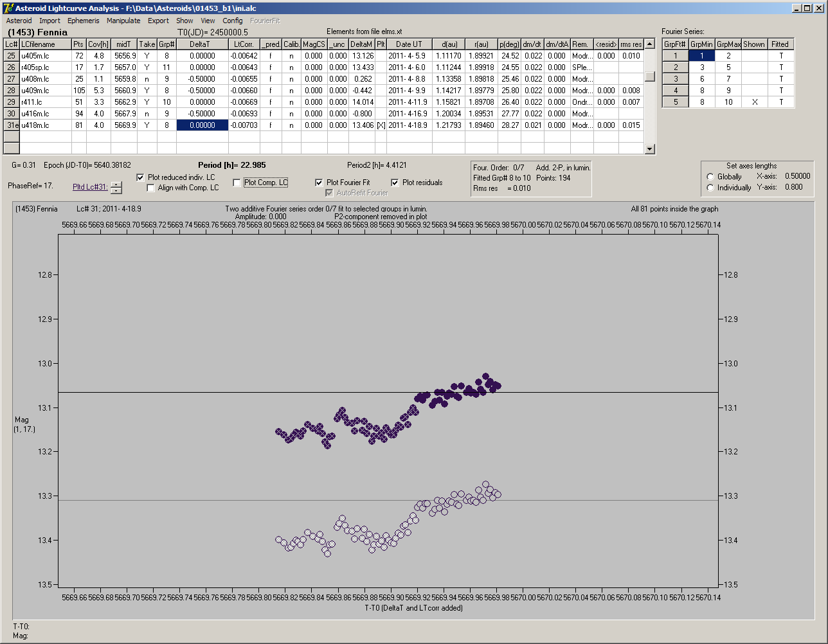
Task: Click the [X] Plt cell of u418m.lc
Action: click(381, 125)
